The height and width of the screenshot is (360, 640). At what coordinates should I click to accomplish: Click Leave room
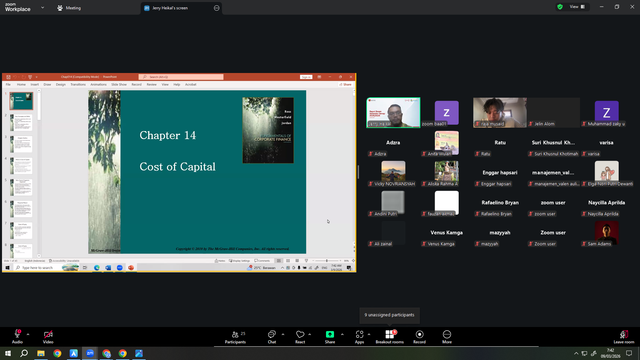coord(624,337)
